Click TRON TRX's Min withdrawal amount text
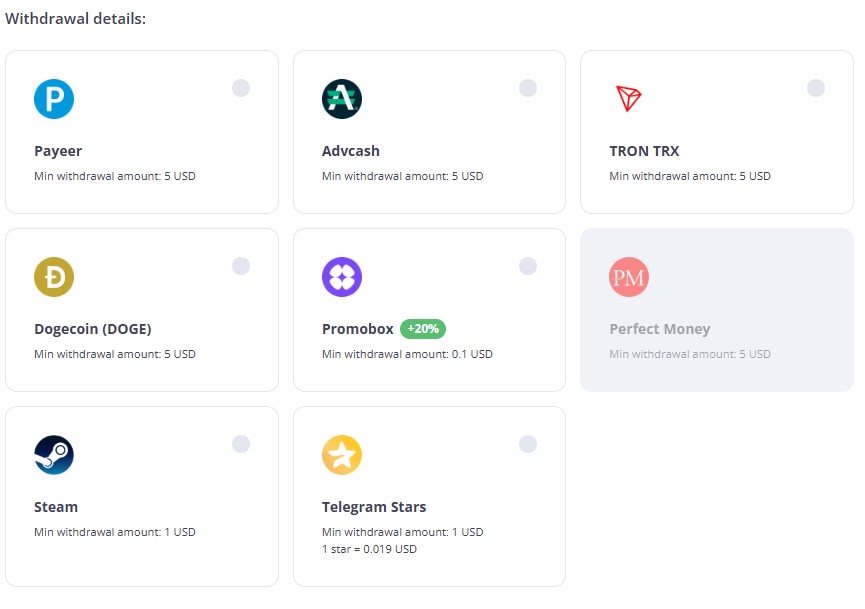This screenshot has height=609, width=865. (x=690, y=176)
